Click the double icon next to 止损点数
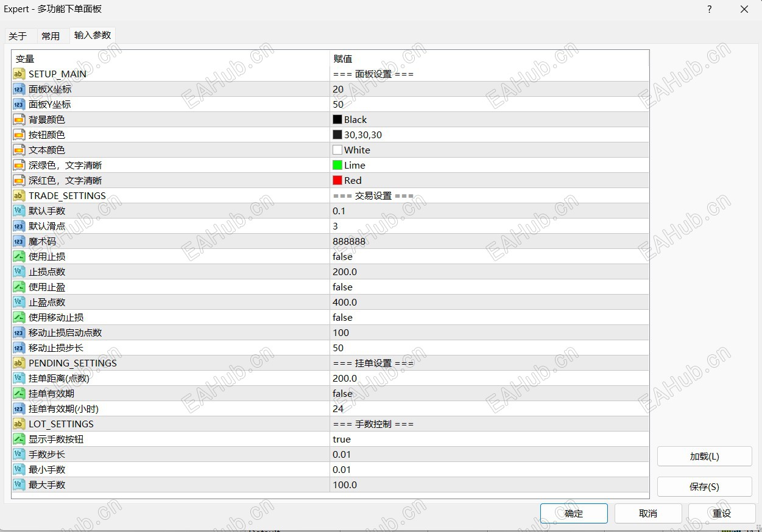The width and height of the screenshot is (762, 532). tap(19, 271)
